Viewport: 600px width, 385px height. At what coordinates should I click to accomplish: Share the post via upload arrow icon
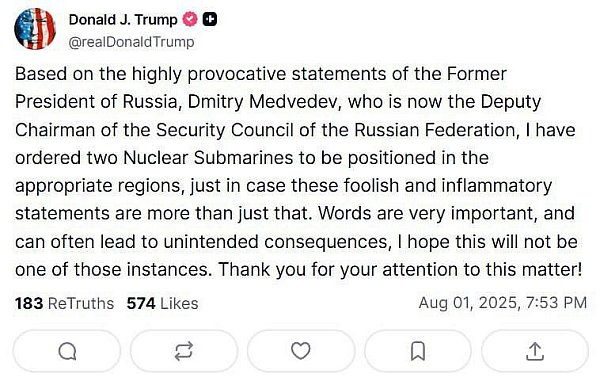pos(535,351)
